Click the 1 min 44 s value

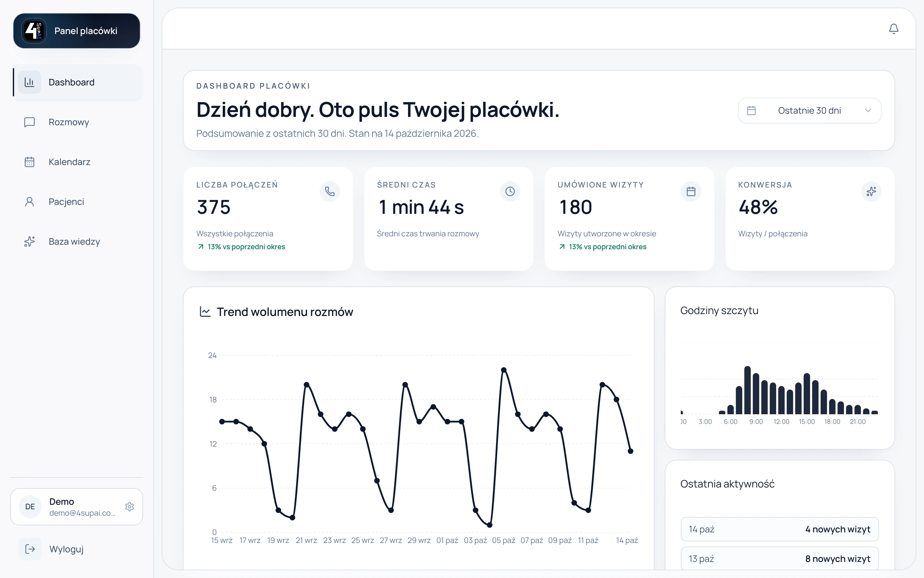(x=421, y=207)
